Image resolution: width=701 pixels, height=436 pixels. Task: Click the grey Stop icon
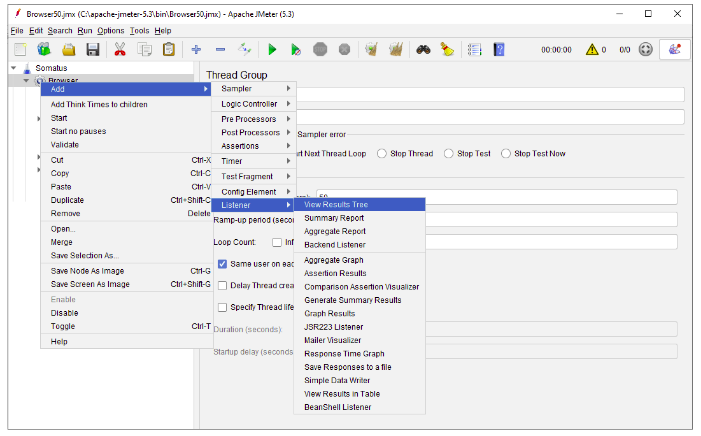(320, 49)
